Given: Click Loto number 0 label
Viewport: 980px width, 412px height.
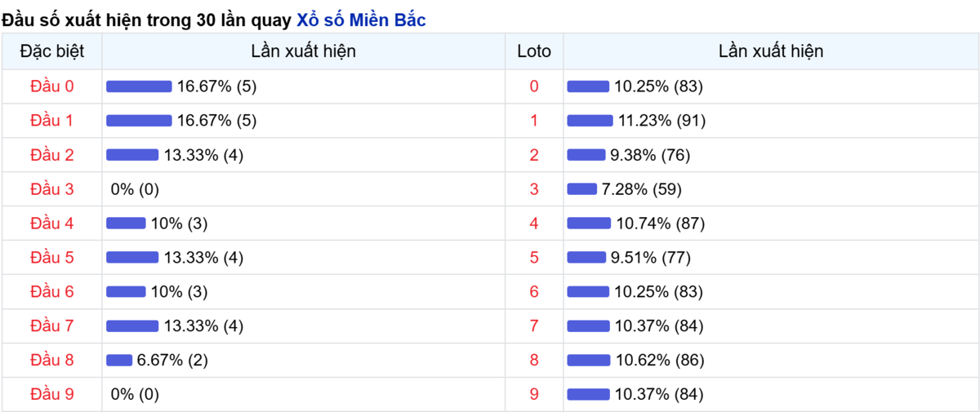Looking at the screenshot, I should tap(534, 86).
